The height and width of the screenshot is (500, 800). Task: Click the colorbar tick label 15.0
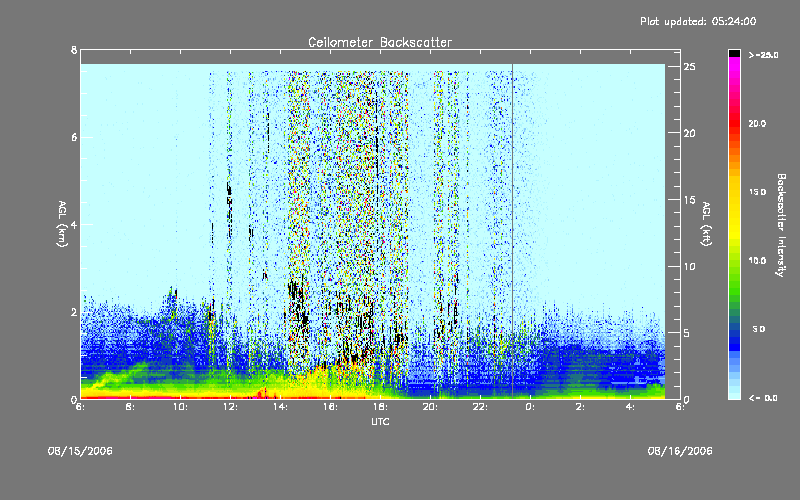[757, 192]
